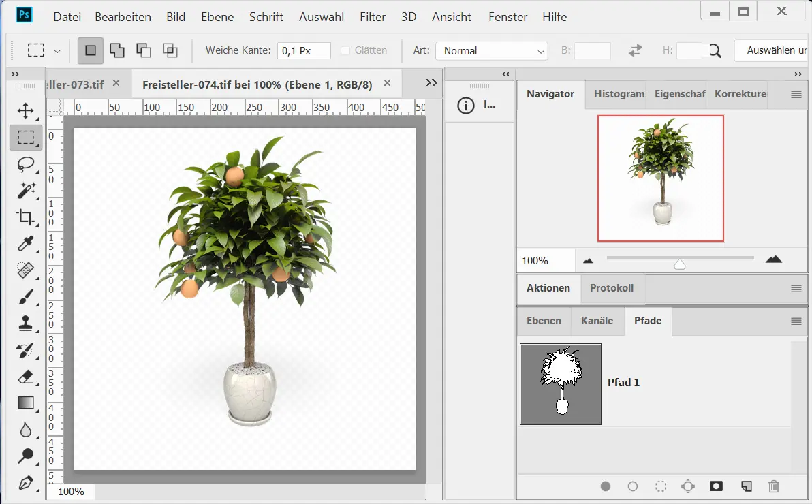
Task: Click the Pen tool
Action: click(x=26, y=483)
